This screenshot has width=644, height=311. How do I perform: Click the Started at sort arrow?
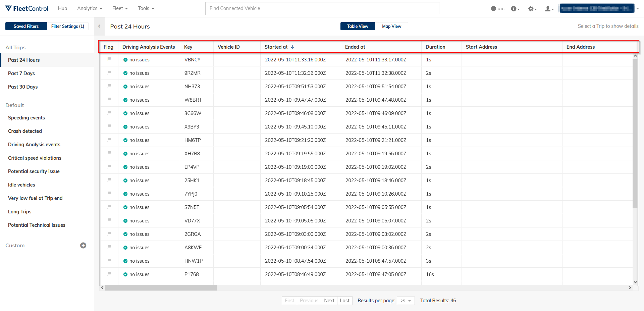pos(292,47)
